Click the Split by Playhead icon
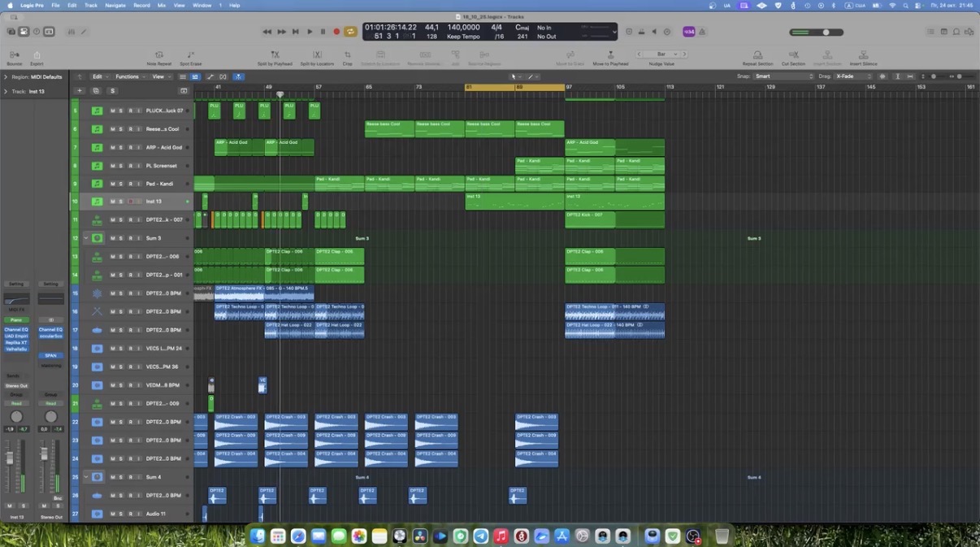This screenshot has width=980, height=547. pyautogui.click(x=275, y=55)
